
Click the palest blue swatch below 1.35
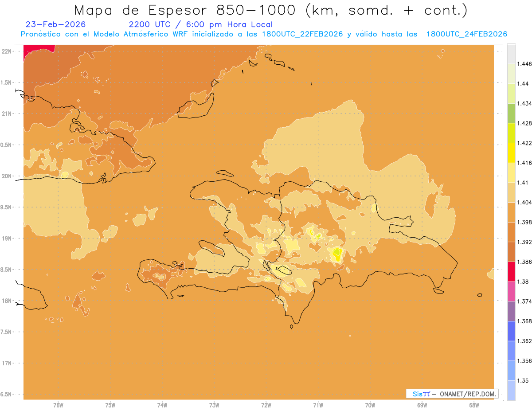point(511,391)
